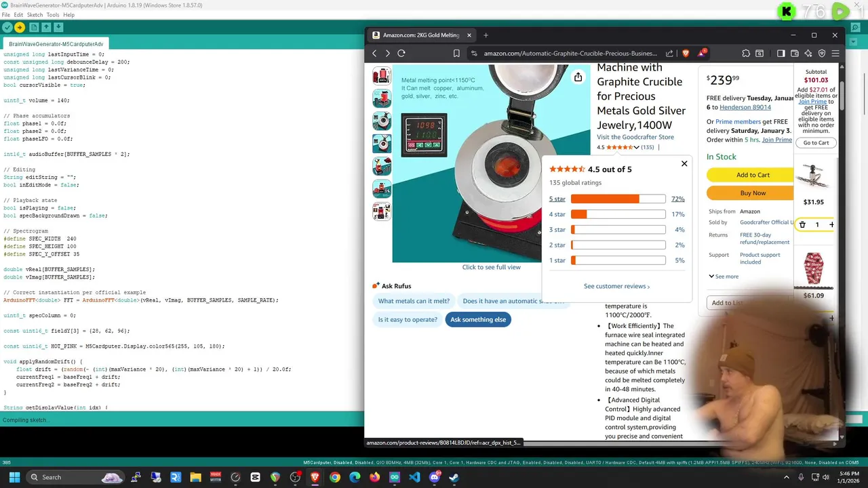Close the ratings breakdown popup
The height and width of the screenshot is (488, 868).
(x=684, y=163)
